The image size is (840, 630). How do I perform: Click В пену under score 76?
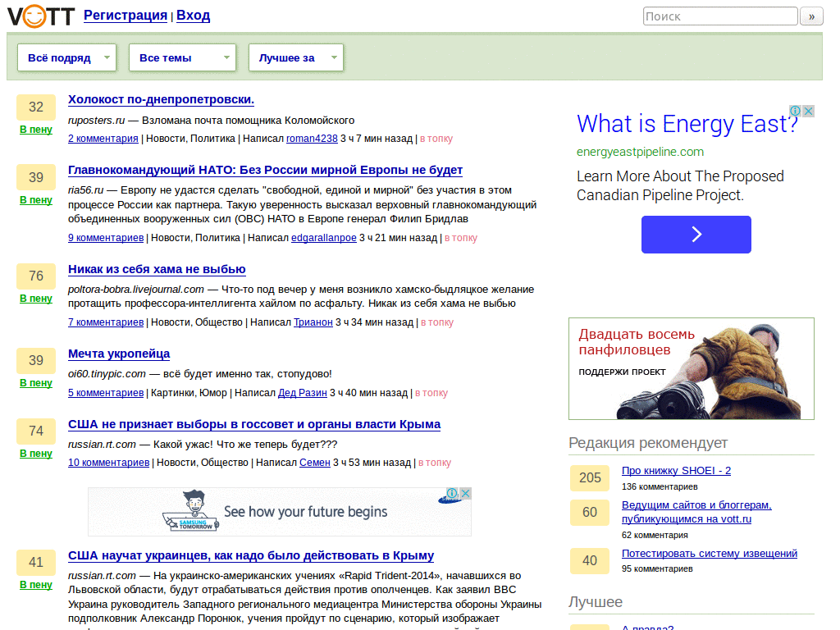tap(36, 299)
